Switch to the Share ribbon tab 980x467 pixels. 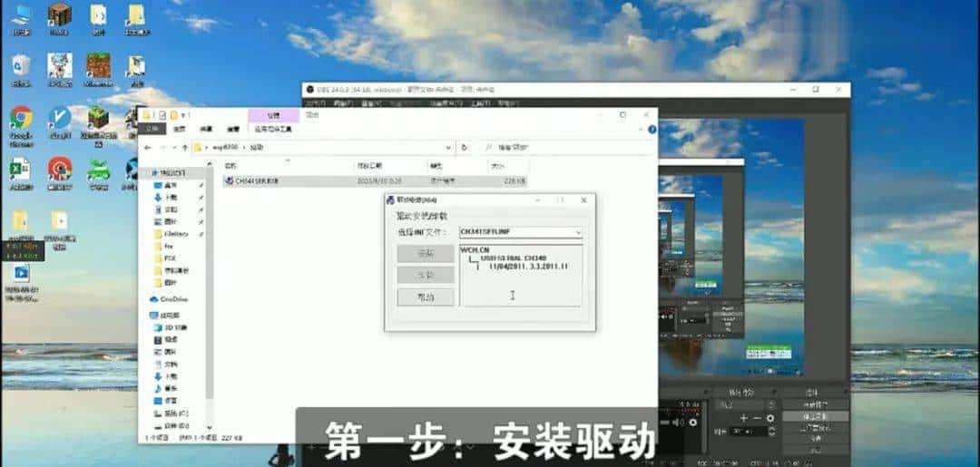tap(206, 129)
